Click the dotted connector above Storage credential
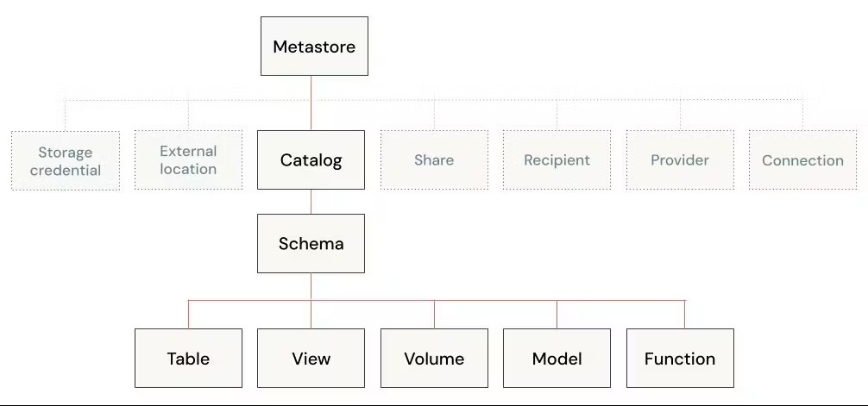868x406 pixels. 66,116
